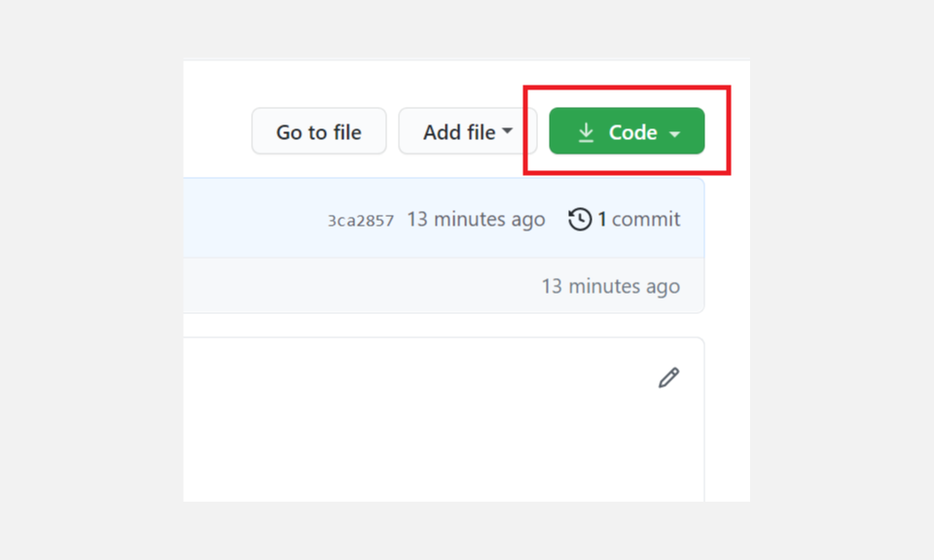Click the Add file button label

(459, 132)
